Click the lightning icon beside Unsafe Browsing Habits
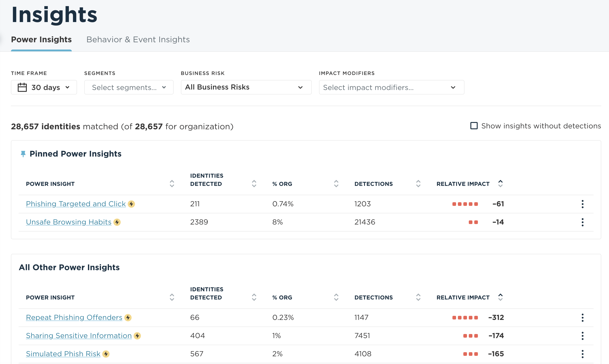 [117, 222]
